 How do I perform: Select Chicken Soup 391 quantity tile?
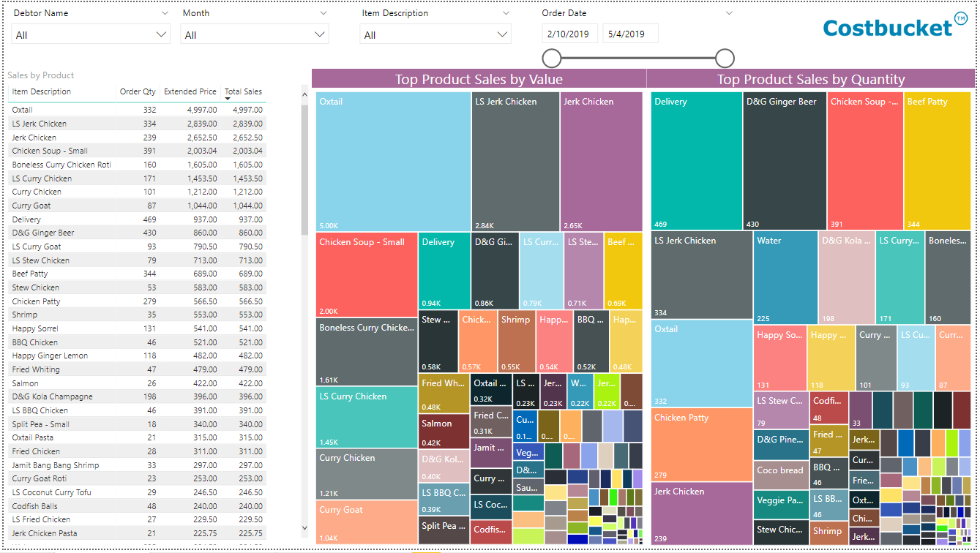[x=865, y=161]
